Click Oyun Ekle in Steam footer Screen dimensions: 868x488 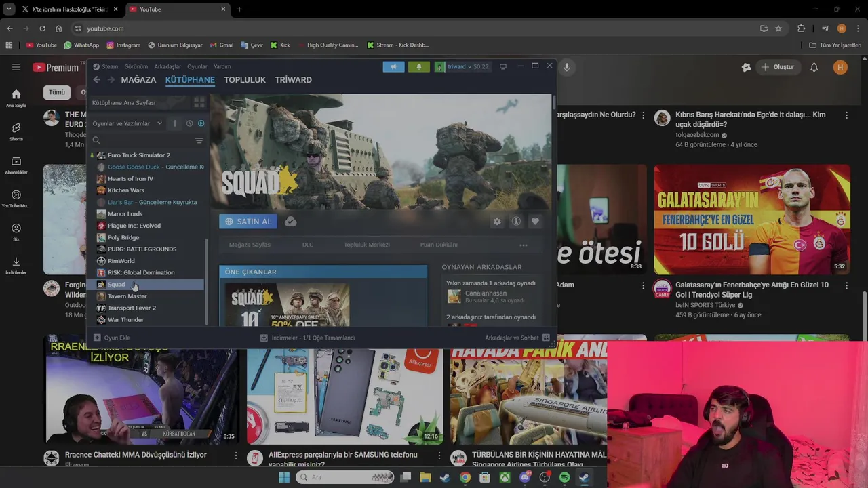click(112, 338)
